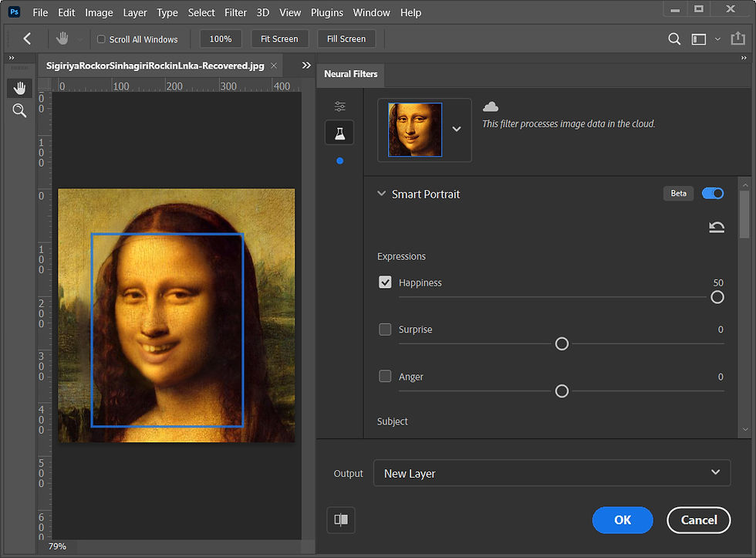Image resolution: width=756 pixels, height=558 pixels.
Task: Open the Window menu
Action: (x=371, y=12)
